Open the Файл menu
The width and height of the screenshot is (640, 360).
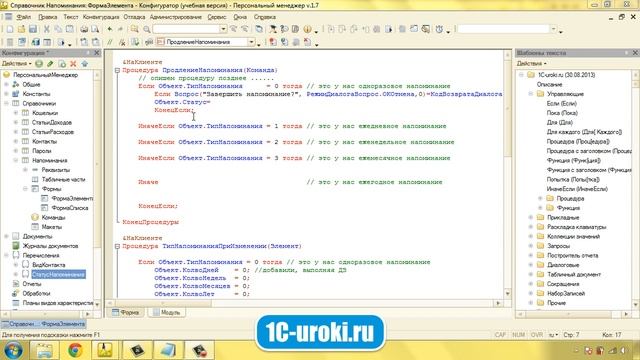(24, 17)
